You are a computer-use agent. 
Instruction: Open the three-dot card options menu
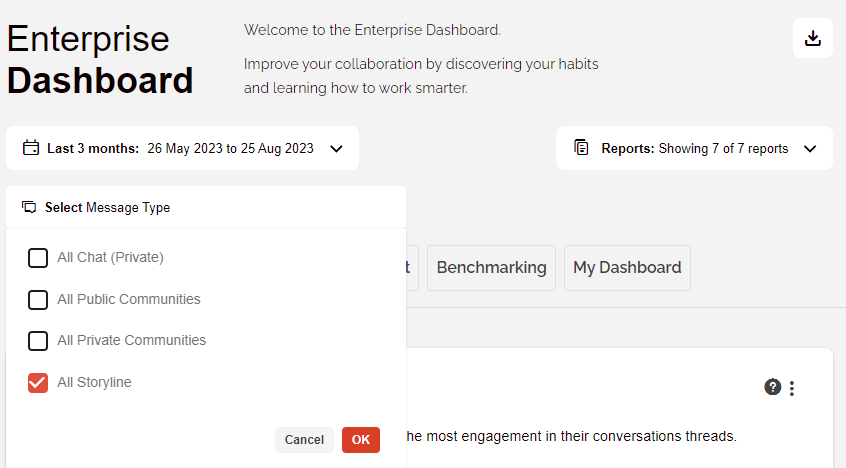[792, 388]
